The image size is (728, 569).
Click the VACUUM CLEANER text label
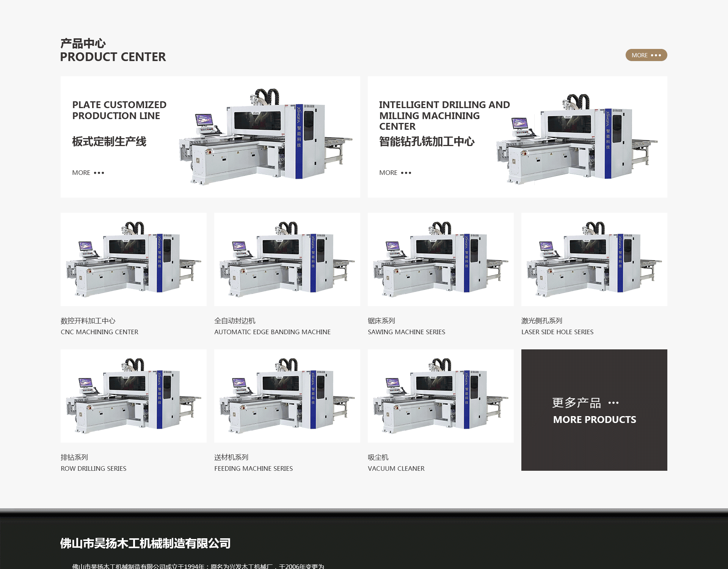pyautogui.click(x=396, y=468)
